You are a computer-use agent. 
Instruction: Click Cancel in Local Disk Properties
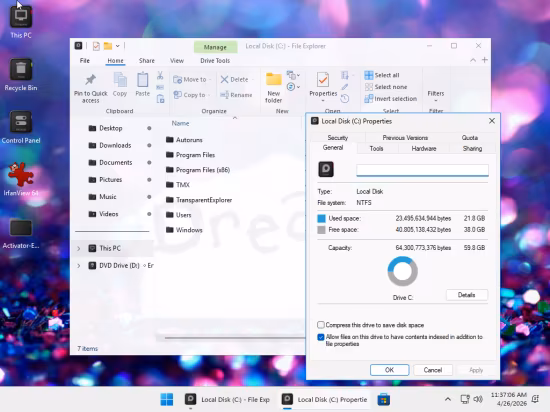[x=432, y=370]
